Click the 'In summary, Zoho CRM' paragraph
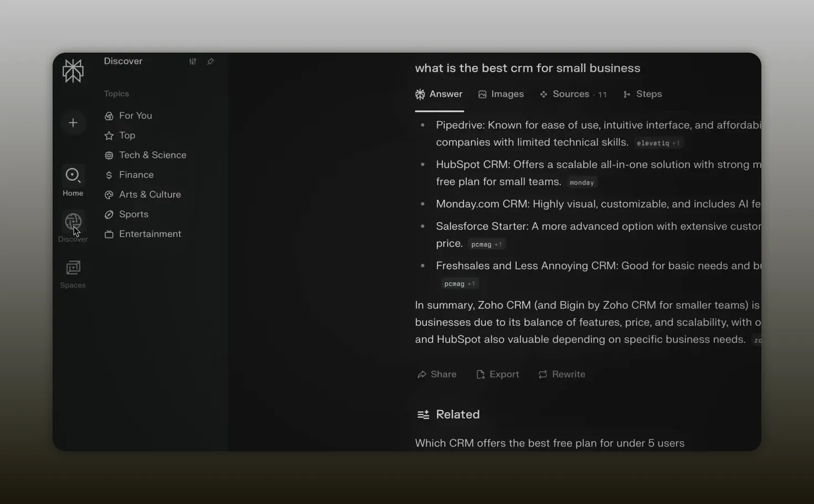Image resolution: width=814 pixels, height=504 pixels. [588, 322]
